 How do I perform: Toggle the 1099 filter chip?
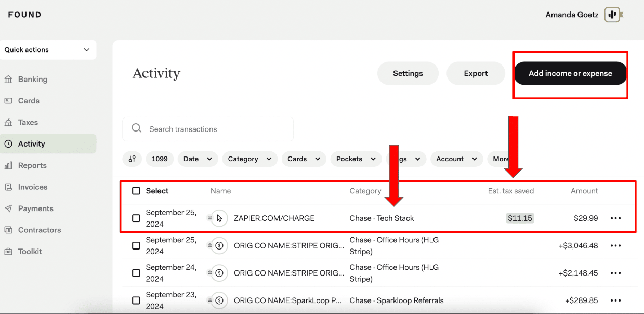pos(160,159)
